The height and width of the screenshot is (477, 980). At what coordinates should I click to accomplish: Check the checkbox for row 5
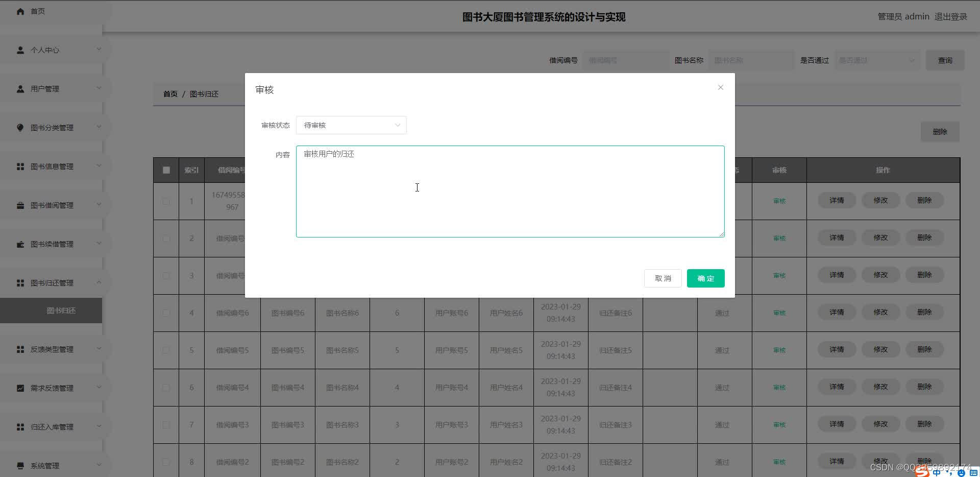(x=166, y=350)
